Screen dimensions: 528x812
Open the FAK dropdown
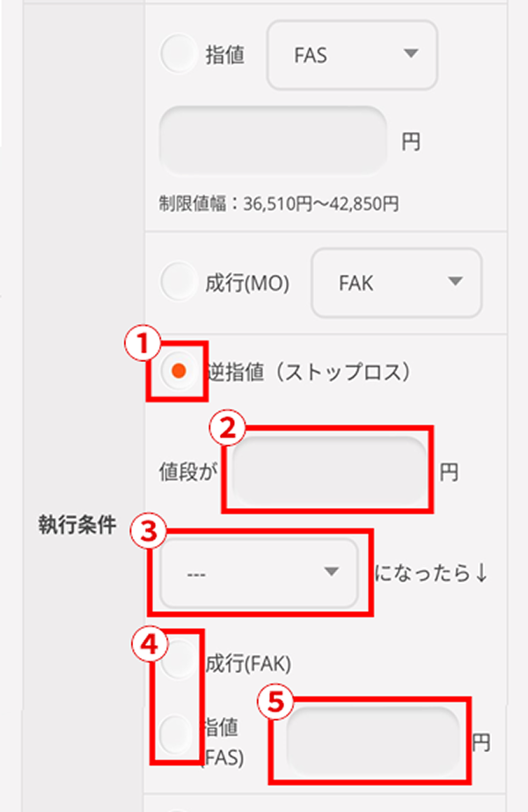pyautogui.click(x=396, y=282)
